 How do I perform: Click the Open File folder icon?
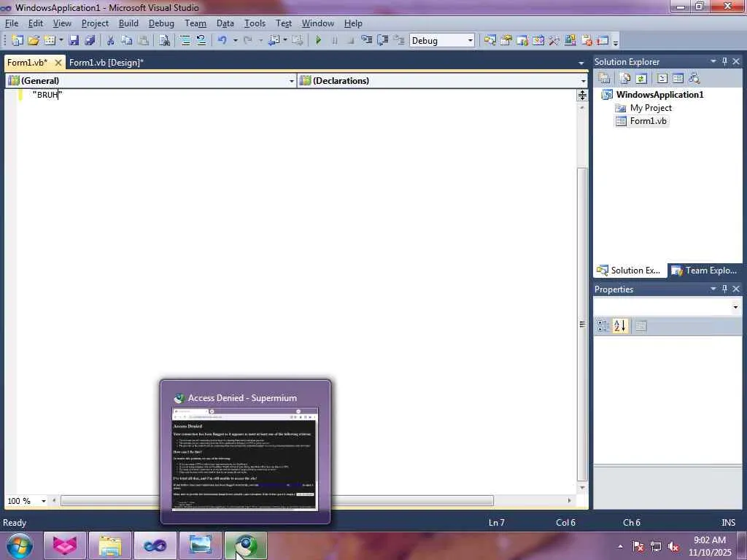[x=34, y=41]
